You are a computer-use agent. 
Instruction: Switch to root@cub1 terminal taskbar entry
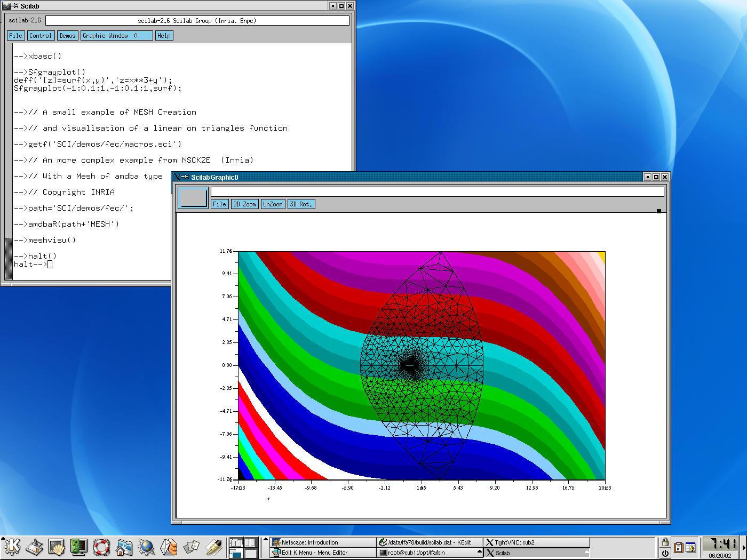click(x=429, y=553)
